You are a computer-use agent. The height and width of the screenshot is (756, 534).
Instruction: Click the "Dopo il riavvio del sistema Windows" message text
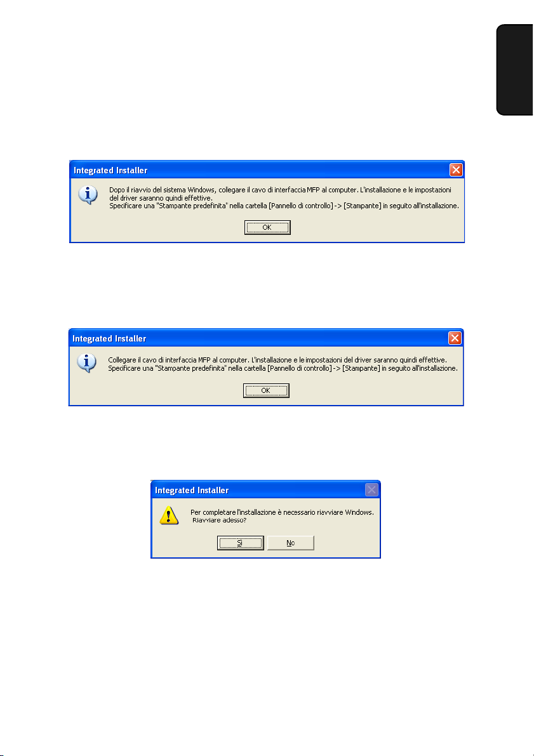[x=280, y=190]
